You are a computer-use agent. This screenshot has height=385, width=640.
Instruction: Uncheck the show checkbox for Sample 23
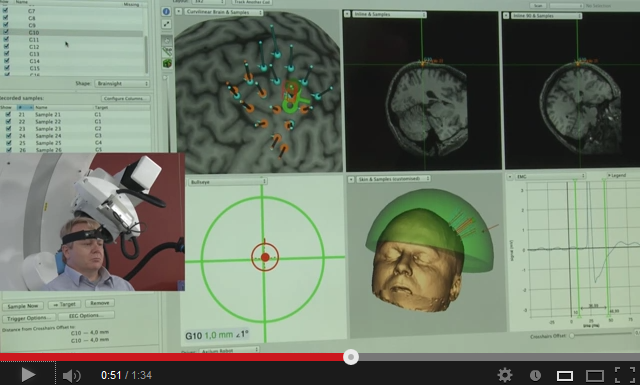8,128
